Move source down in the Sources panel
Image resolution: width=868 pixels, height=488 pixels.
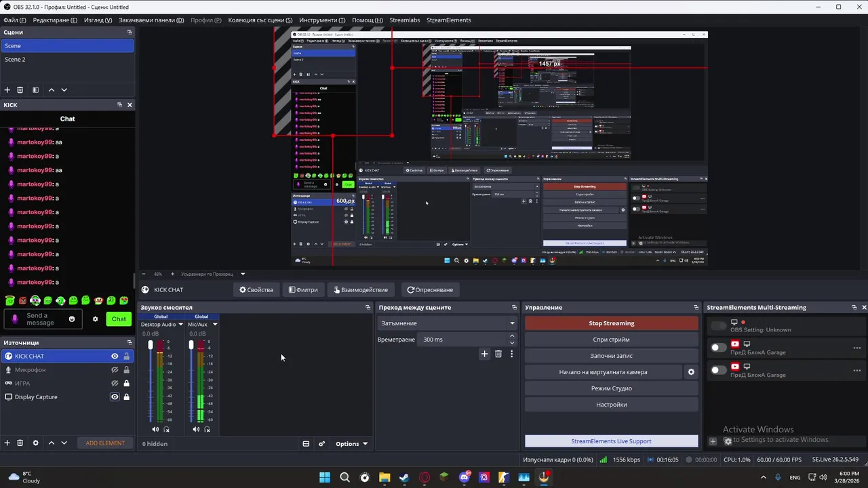tap(64, 443)
